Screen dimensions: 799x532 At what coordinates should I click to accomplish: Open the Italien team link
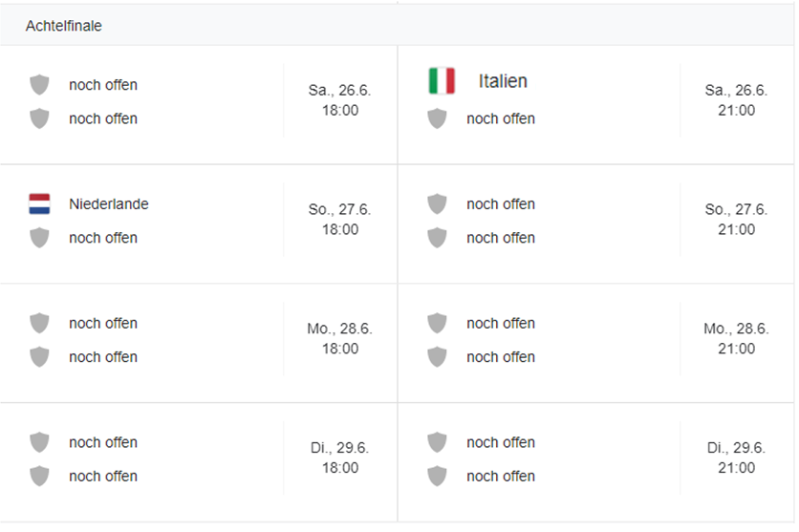503,81
